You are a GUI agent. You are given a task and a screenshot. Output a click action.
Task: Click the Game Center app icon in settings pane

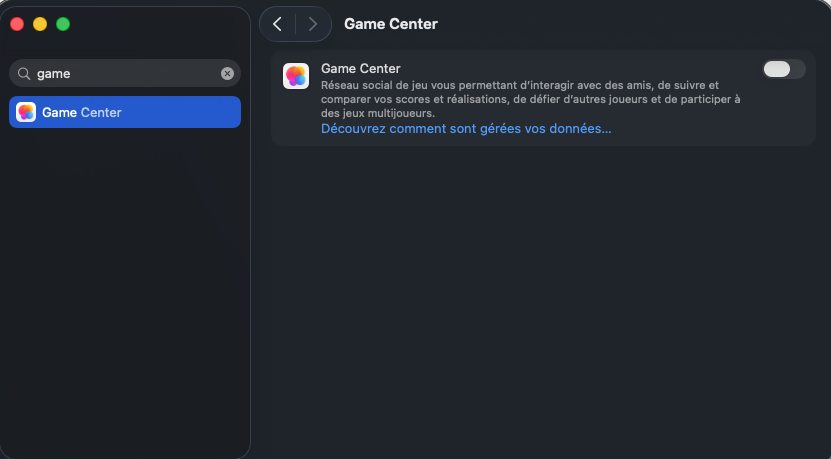click(x=296, y=76)
